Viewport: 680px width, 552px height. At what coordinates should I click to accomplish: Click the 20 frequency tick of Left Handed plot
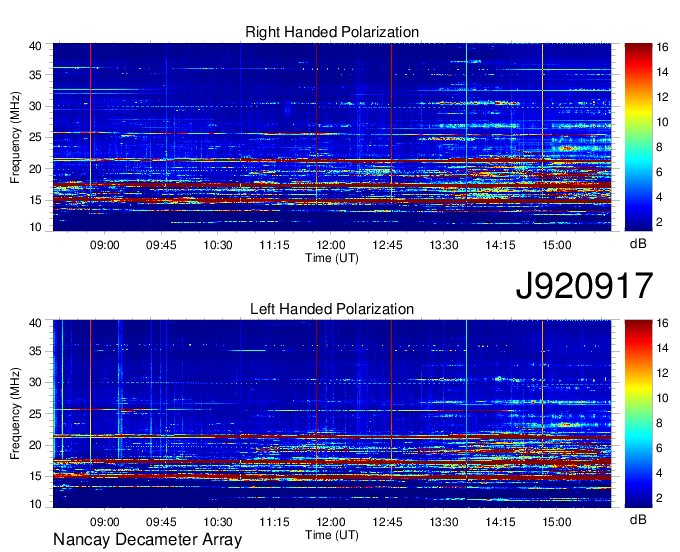[35, 445]
